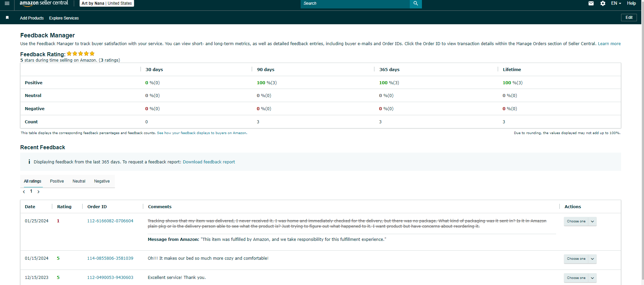Switch to the Neutral tab
Image resolution: width=644 pixels, height=285 pixels.
[x=79, y=181]
